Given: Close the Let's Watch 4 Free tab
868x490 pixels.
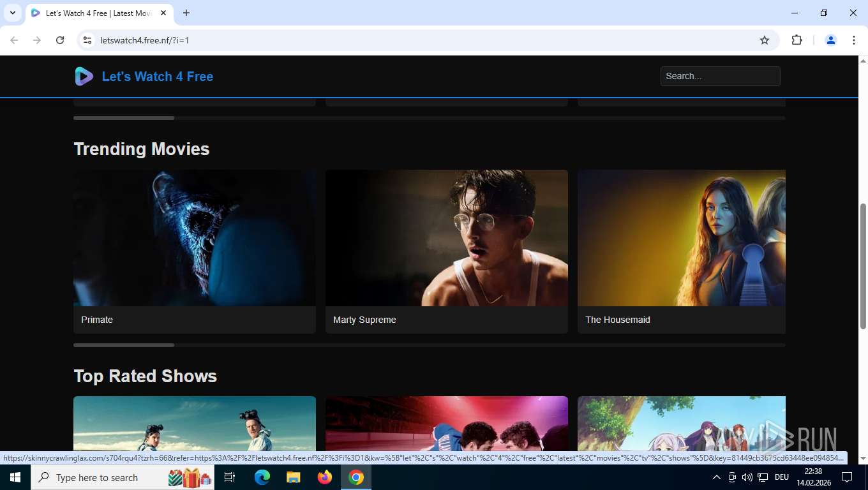Looking at the screenshot, I should click(x=163, y=13).
